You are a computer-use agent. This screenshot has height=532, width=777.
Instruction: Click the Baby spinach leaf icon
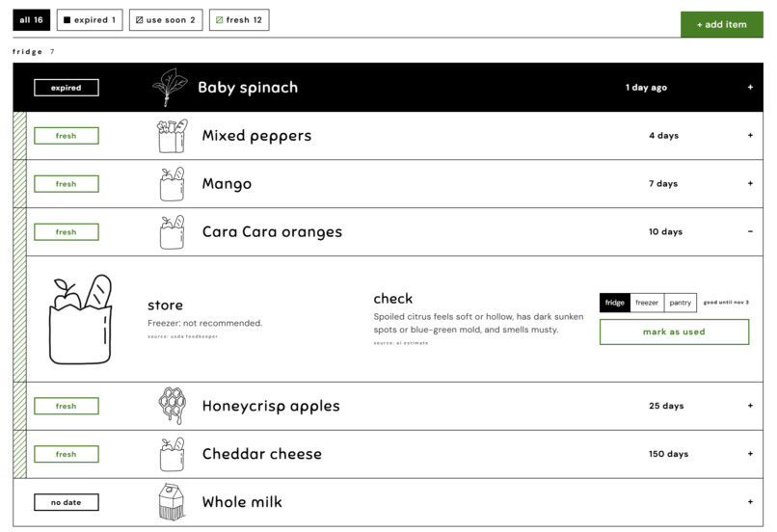(x=170, y=87)
